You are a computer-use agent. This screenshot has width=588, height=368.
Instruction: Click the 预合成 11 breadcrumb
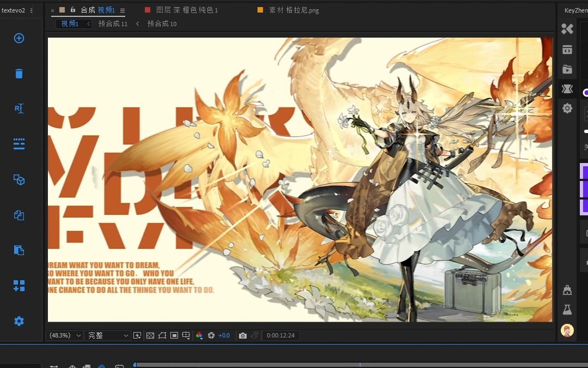coord(113,23)
